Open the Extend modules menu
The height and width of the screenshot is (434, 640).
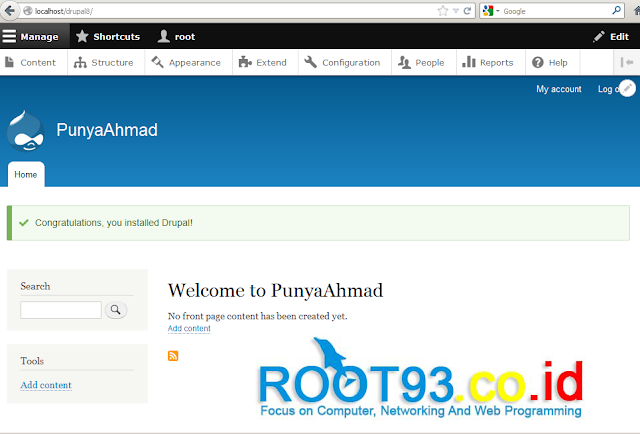click(x=263, y=62)
